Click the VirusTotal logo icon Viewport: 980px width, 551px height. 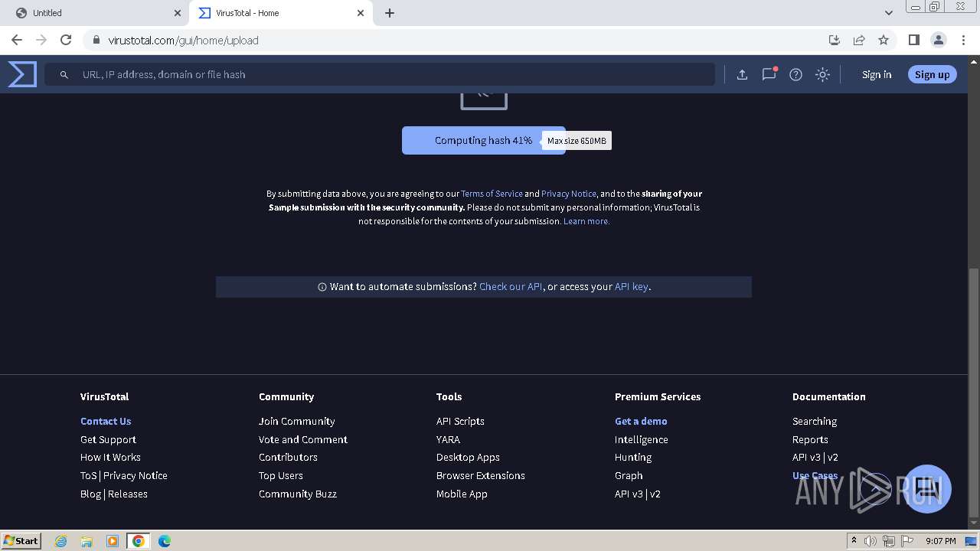tap(22, 74)
